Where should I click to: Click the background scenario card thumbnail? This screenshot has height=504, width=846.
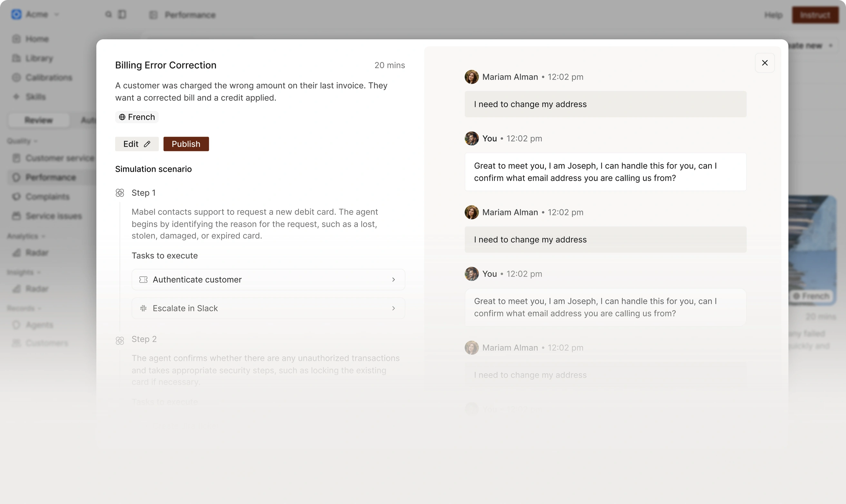pyautogui.click(x=812, y=250)
